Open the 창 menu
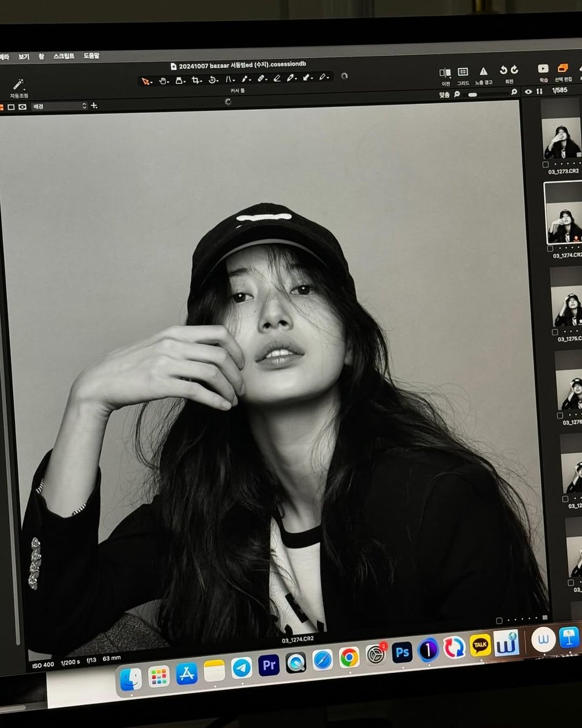 [41, 56]
